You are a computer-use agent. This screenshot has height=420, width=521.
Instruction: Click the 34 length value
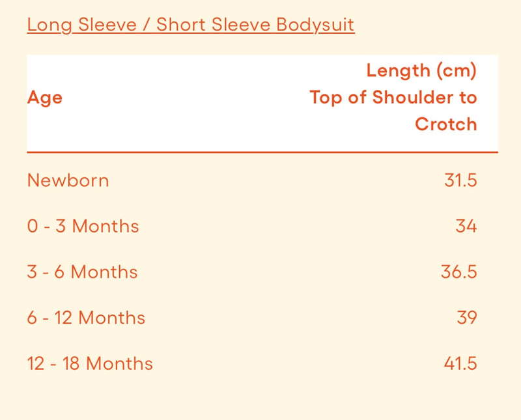466,226
